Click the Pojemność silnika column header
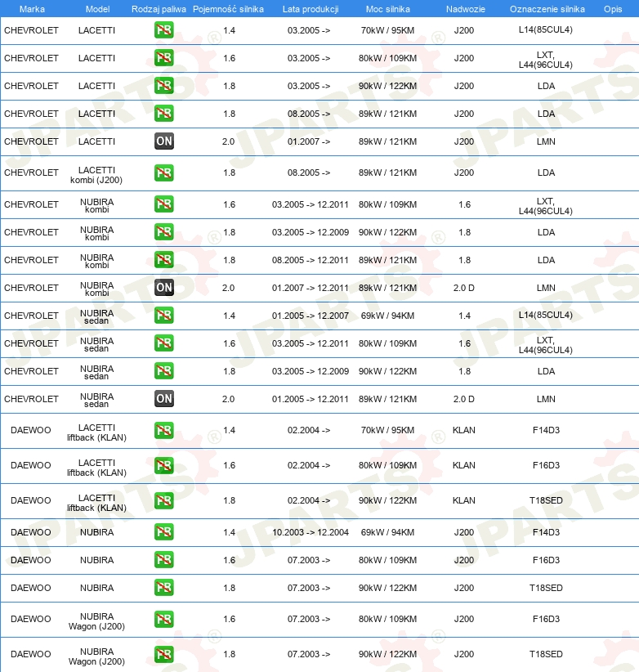639x672 pixels. [x=228, y=9]
